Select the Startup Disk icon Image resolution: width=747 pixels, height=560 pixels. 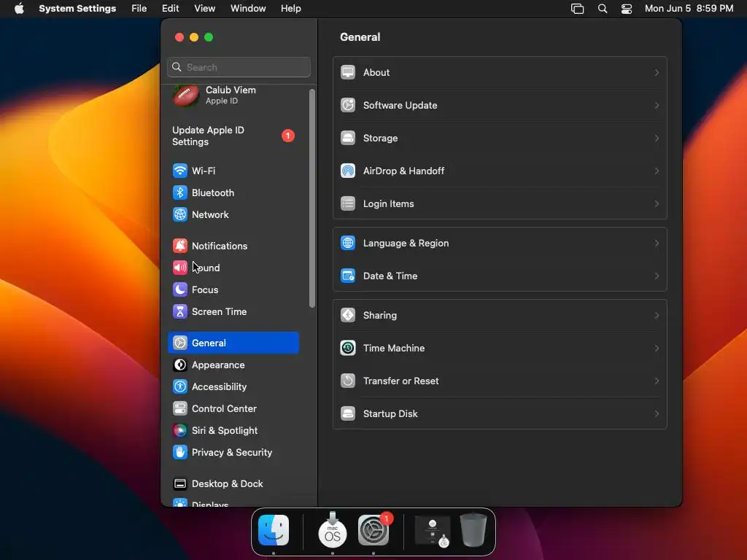348,413
